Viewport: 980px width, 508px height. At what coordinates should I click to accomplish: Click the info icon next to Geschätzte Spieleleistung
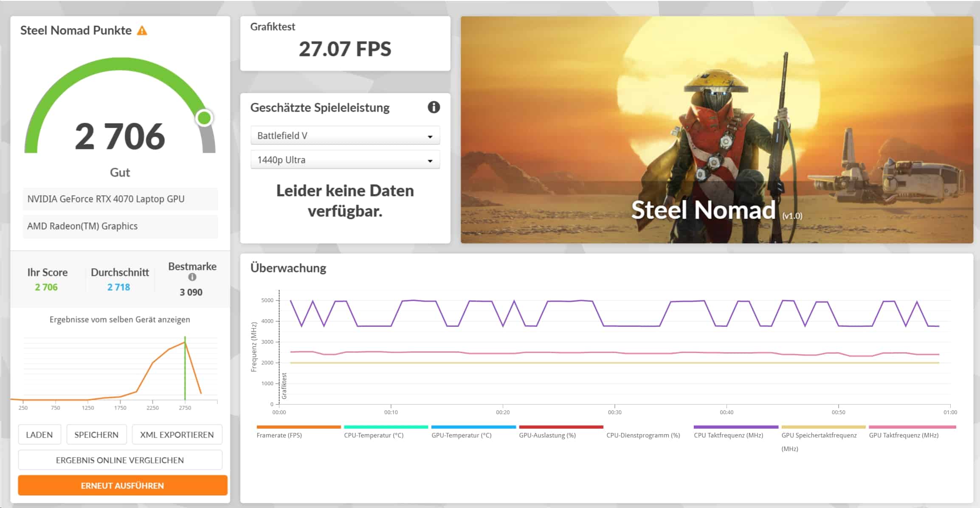click(434, 107)
